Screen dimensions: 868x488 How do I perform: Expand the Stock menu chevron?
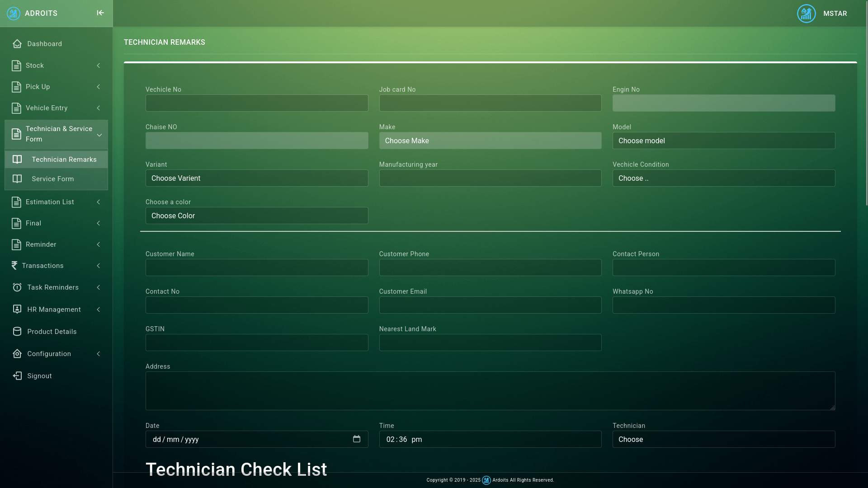99,66
